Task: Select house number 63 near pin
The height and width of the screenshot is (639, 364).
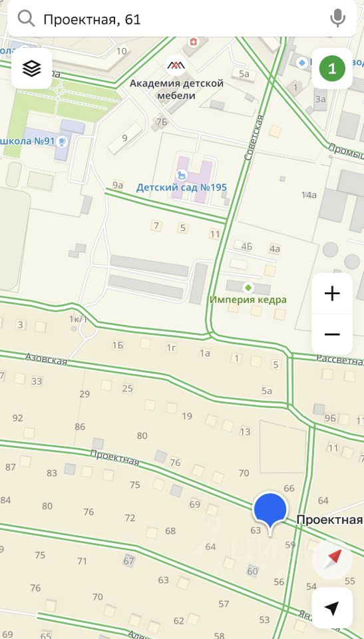Action: pyautogui.click(x=256, y=531)
